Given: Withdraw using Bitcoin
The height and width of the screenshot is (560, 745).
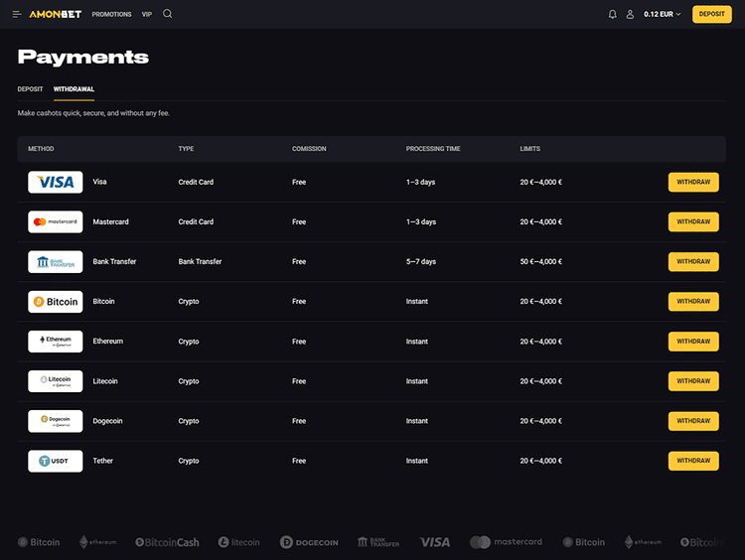Looking at the screenshot, I should [x=693, y=302].
